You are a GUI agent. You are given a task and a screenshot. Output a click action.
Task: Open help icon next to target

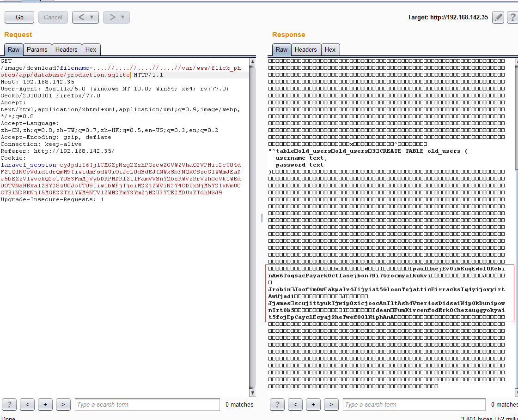[513, 17]
